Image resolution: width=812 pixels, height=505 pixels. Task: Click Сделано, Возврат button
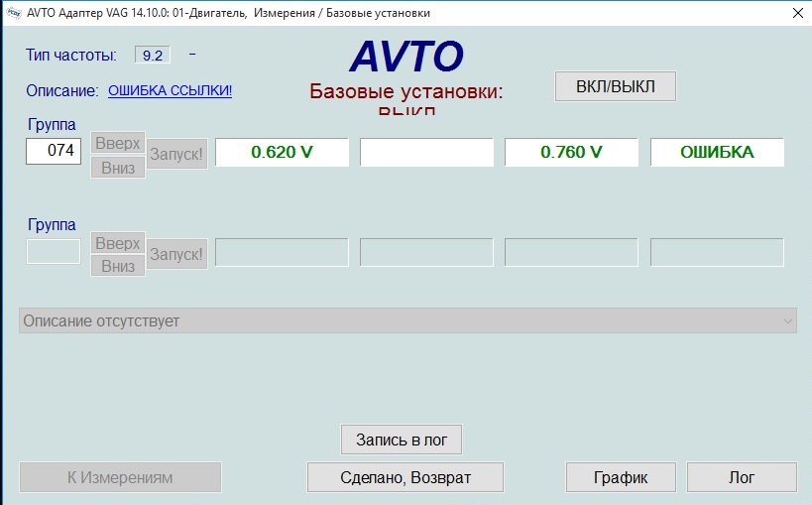coord(406,477)
